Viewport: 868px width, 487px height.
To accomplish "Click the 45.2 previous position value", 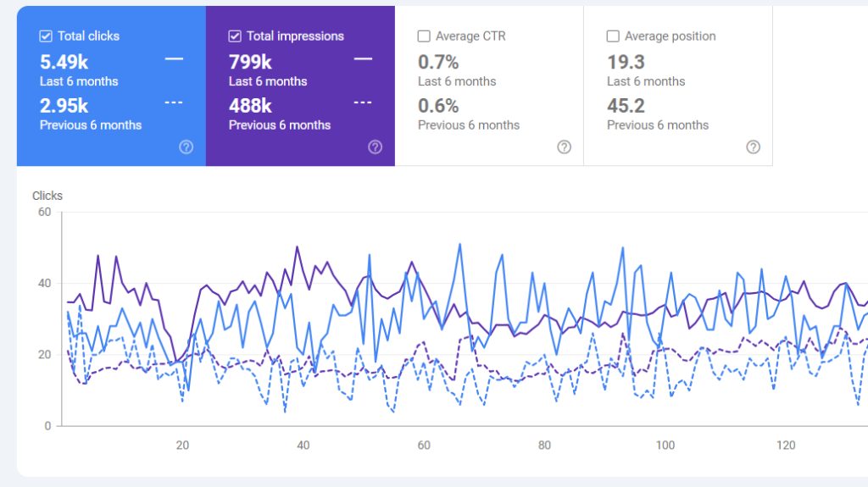I will tap(626, 106).
